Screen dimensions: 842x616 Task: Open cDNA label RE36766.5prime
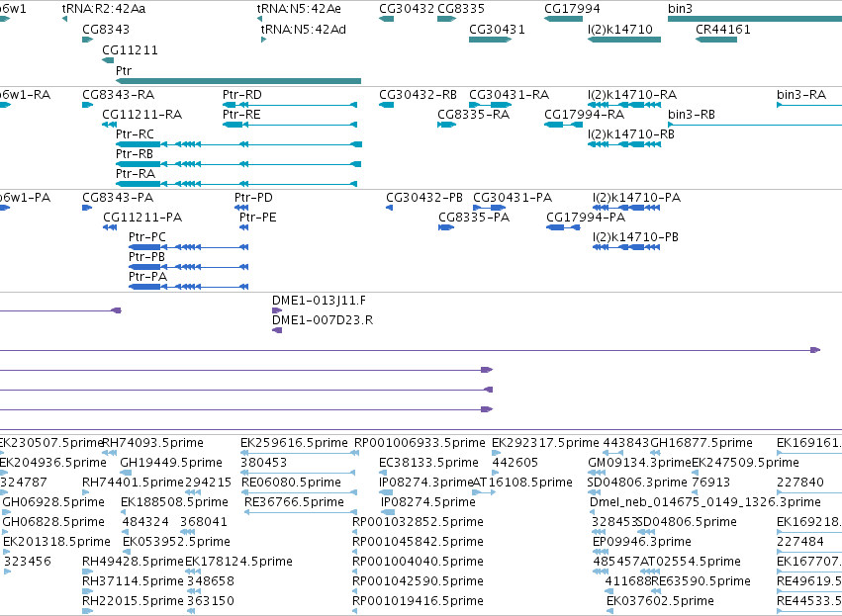click(x=294, y=502)
